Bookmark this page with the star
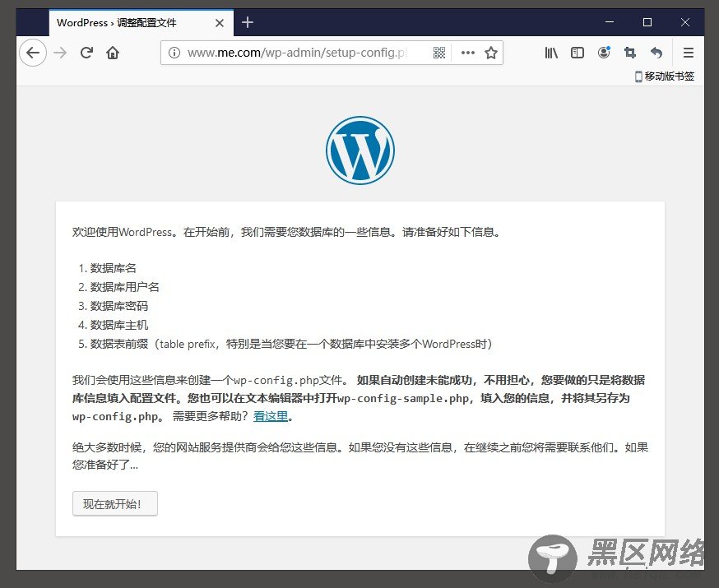 (491, 53)
